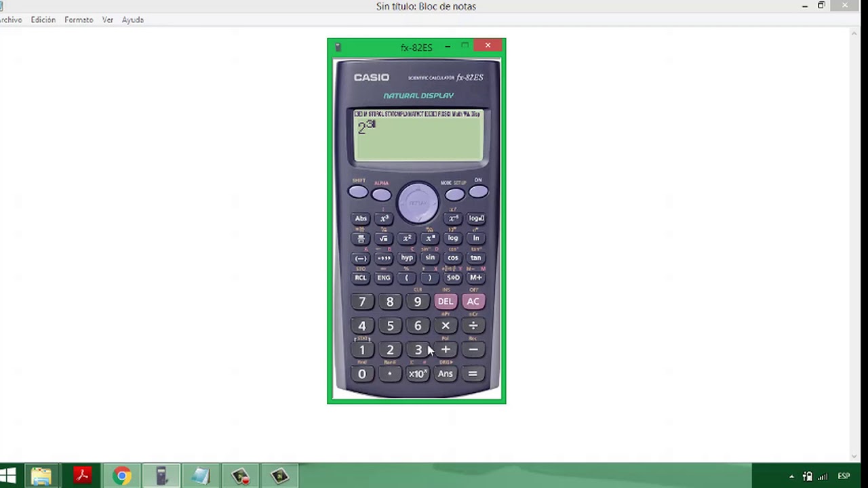The image size is (868, 488).
Task: Switch to Notepad via its taskbar icon
Action: click(201, 476)
